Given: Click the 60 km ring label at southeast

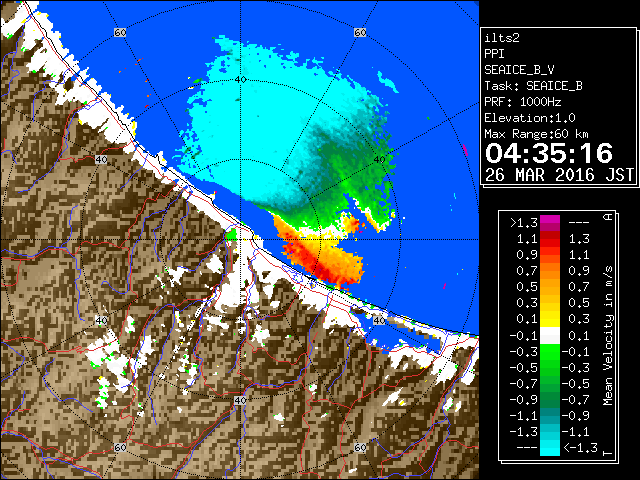Looking at the screenshot, I should click(x=360, y=447).
